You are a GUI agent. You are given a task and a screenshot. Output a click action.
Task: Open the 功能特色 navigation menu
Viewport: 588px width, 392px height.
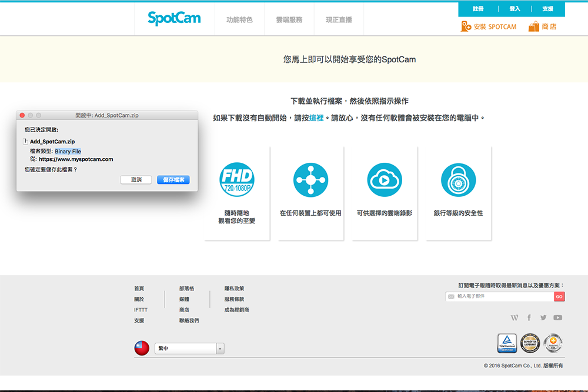[239, 20]
